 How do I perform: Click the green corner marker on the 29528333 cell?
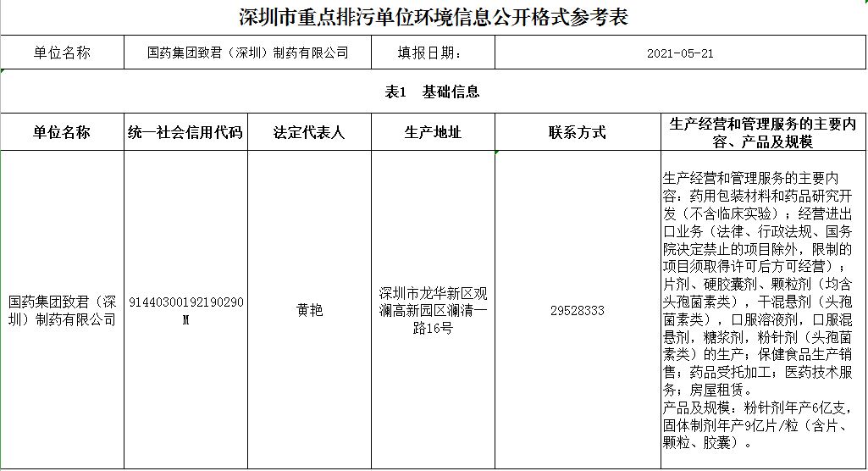point(497,153)
